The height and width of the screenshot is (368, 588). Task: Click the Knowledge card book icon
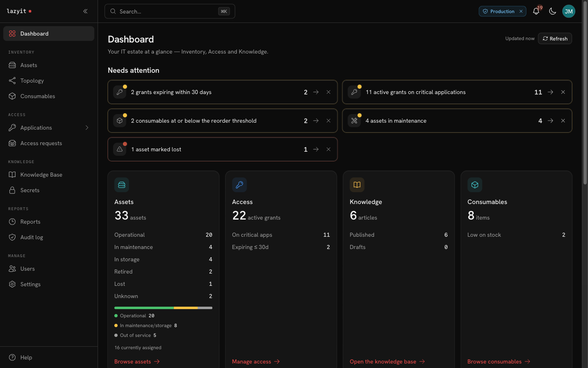[x=357, y=185]
